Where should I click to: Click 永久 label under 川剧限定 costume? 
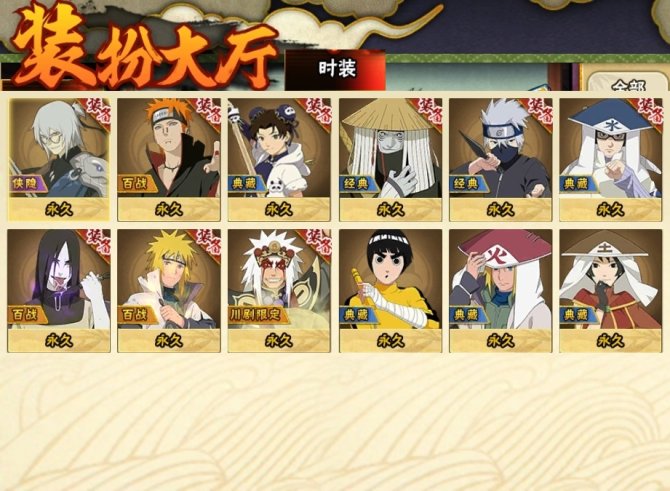279,341
